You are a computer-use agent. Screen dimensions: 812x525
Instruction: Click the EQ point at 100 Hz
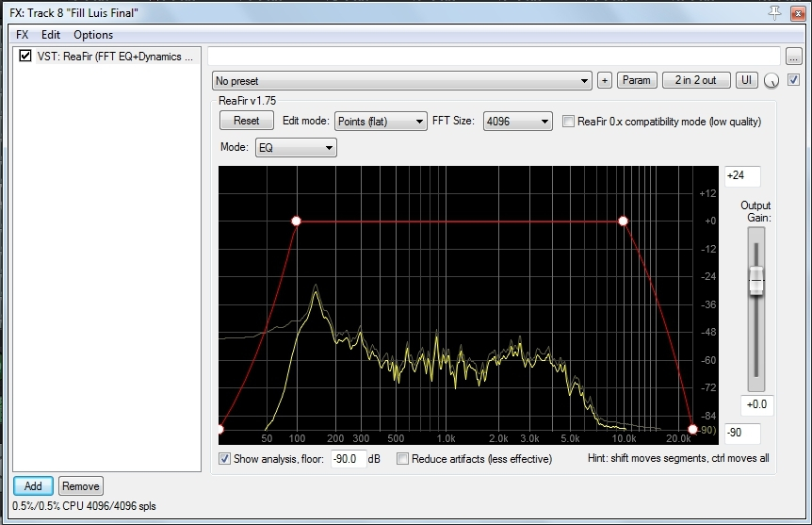pos(296,221)
